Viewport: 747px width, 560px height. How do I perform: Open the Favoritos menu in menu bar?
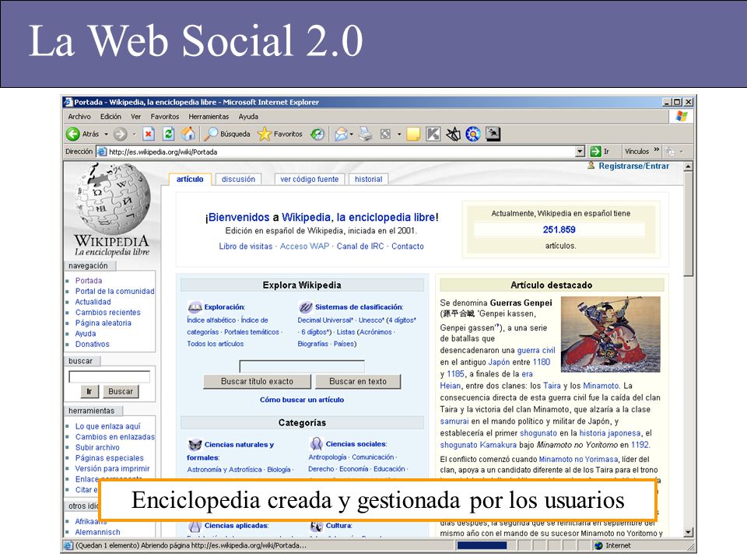[165, 117]
